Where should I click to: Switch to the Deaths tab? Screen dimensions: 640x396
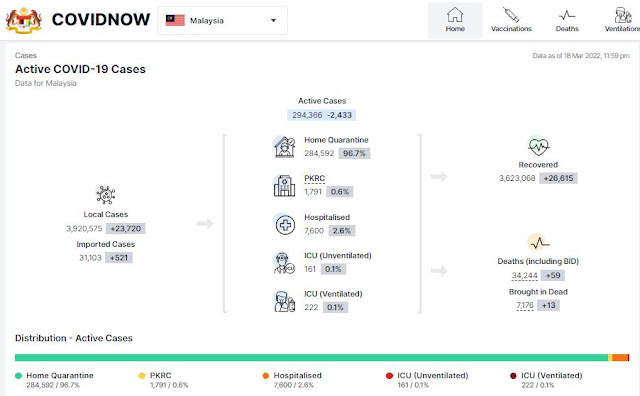pos(567,20)
